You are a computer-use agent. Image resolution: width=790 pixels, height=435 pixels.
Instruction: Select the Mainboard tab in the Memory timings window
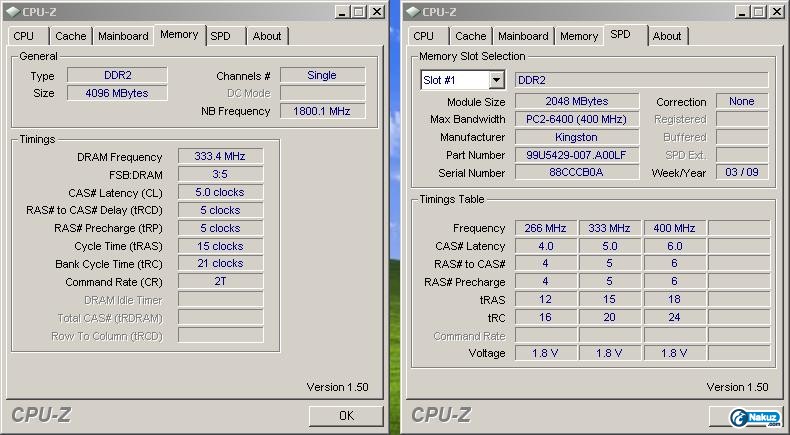[123, 36]
